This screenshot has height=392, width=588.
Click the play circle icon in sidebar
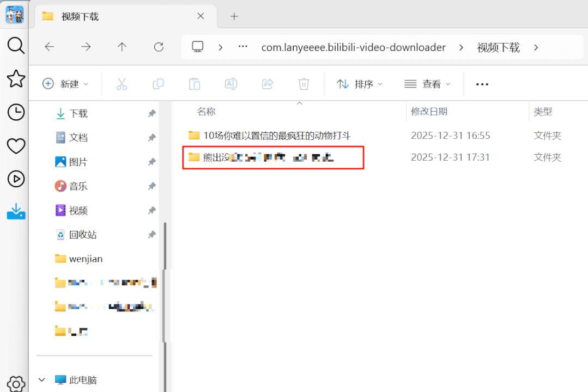tap(15, 179)
